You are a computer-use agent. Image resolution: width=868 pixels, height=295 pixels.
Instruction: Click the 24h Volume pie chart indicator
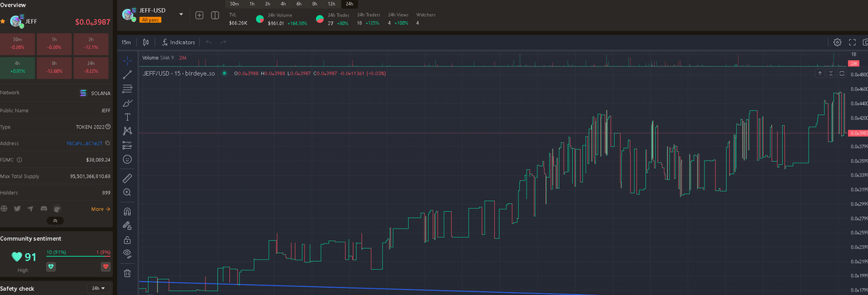tap(260, 18)
